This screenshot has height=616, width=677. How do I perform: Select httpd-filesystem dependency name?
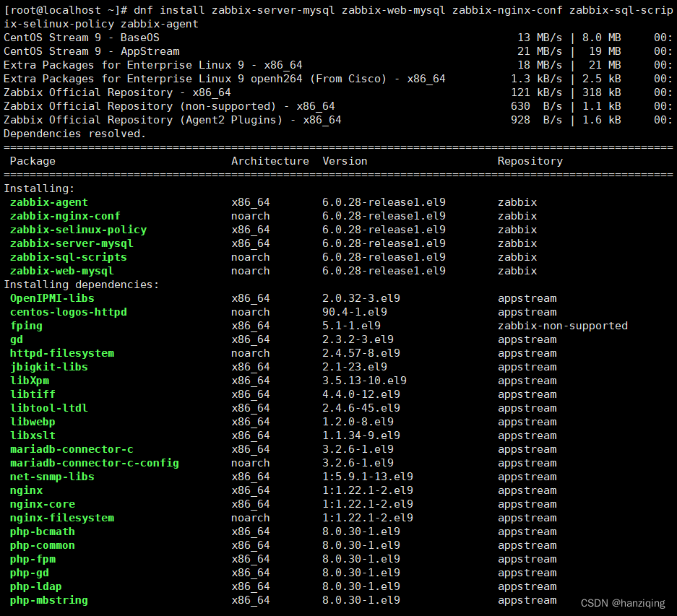point(61,353)
